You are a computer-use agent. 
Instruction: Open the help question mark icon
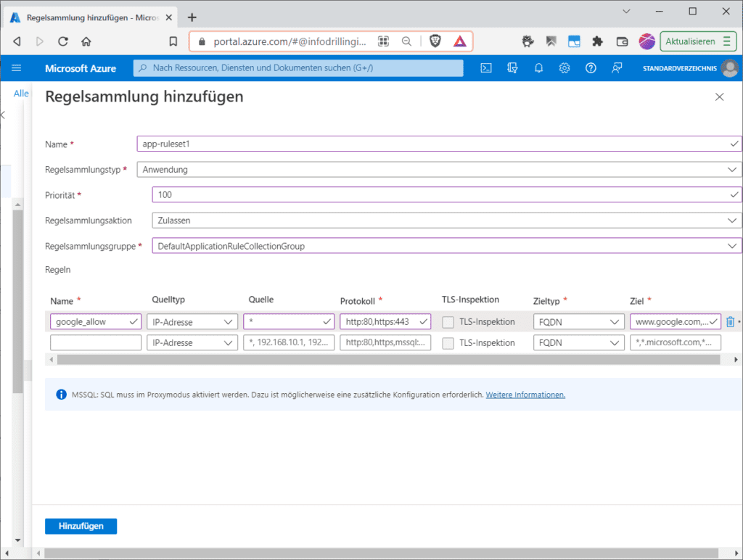click(x=591, y=68)
